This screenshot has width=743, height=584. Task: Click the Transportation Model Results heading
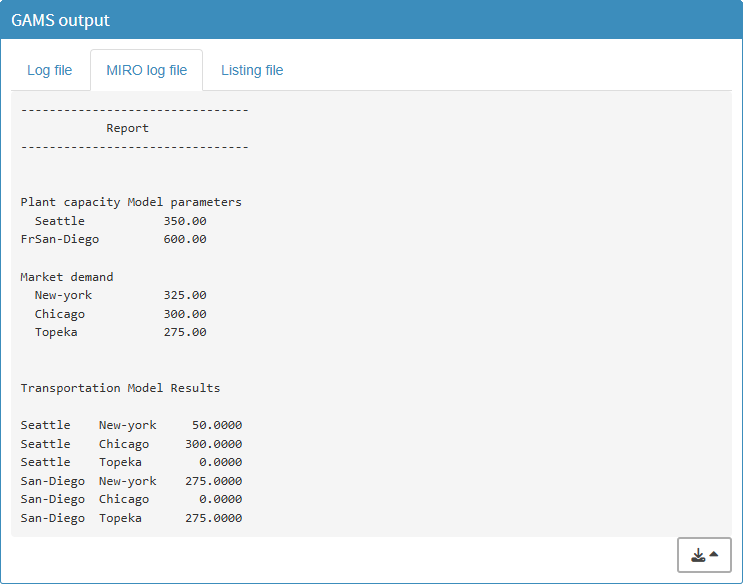tap(120, 388)
